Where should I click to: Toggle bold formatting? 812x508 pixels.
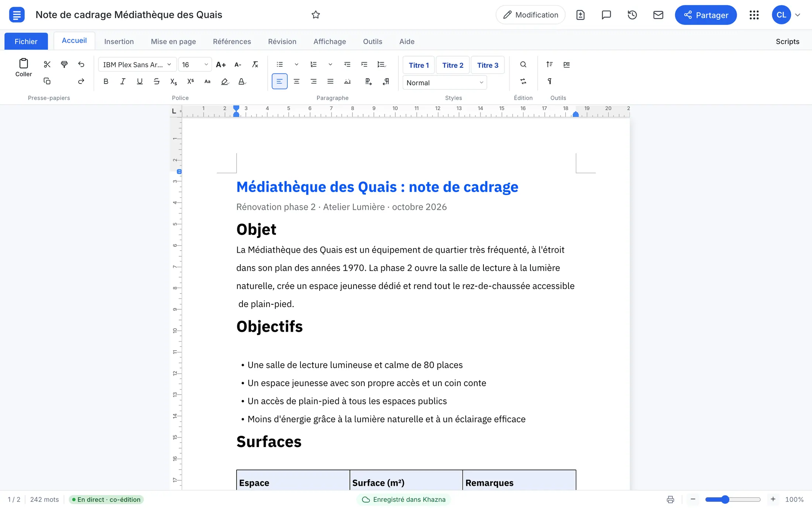pyautogui.click(x=106, y=82)
